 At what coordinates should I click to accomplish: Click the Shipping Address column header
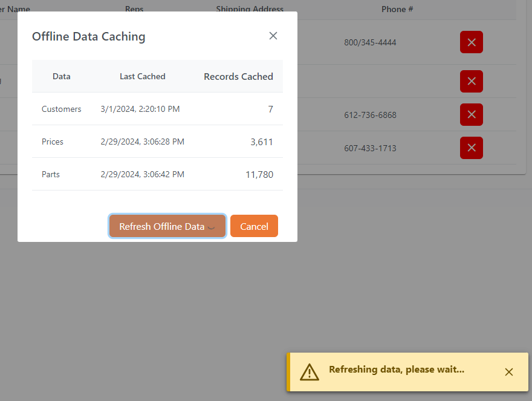pos(250,9)
